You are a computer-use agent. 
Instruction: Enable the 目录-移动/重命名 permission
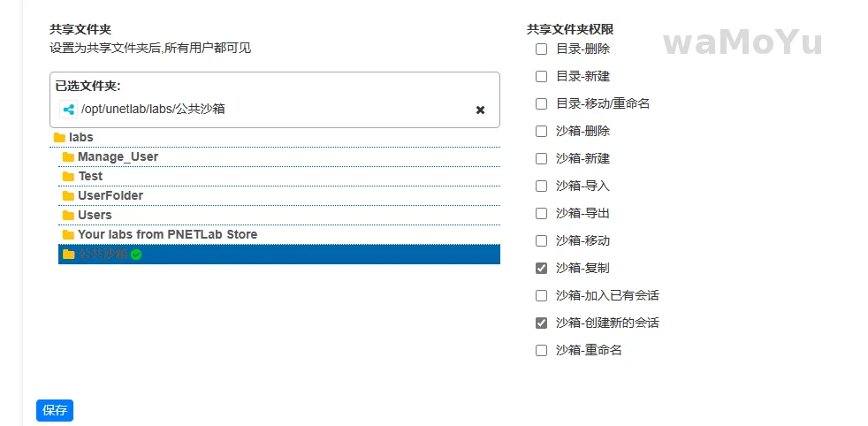coord(542,104)
